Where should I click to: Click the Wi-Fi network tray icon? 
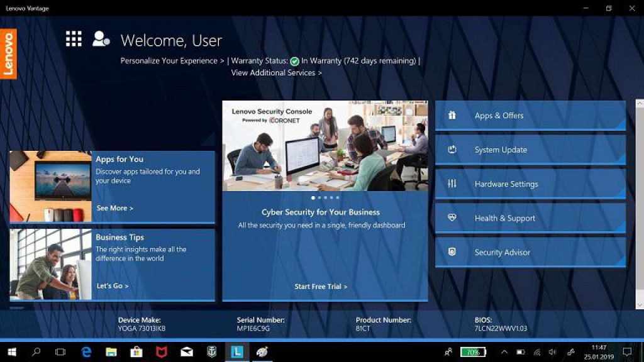point(537,352)
